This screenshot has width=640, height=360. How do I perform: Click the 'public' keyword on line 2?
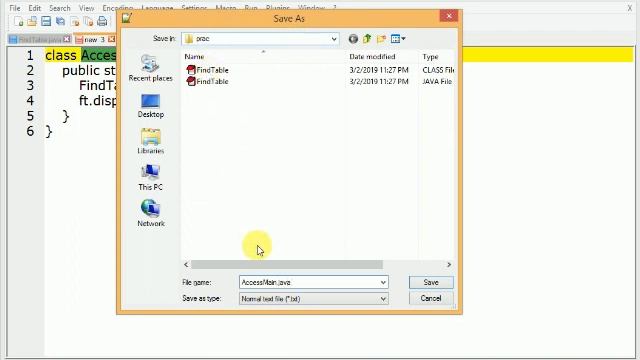[81, 71]
